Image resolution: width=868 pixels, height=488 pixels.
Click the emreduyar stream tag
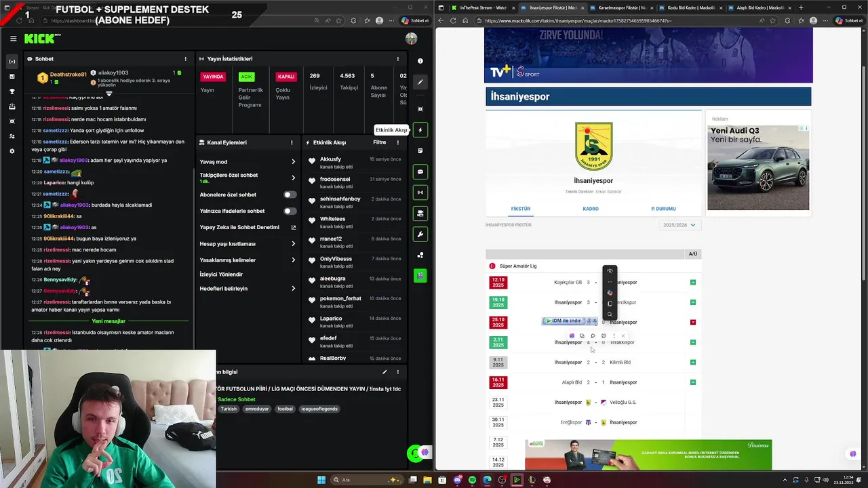257,409
